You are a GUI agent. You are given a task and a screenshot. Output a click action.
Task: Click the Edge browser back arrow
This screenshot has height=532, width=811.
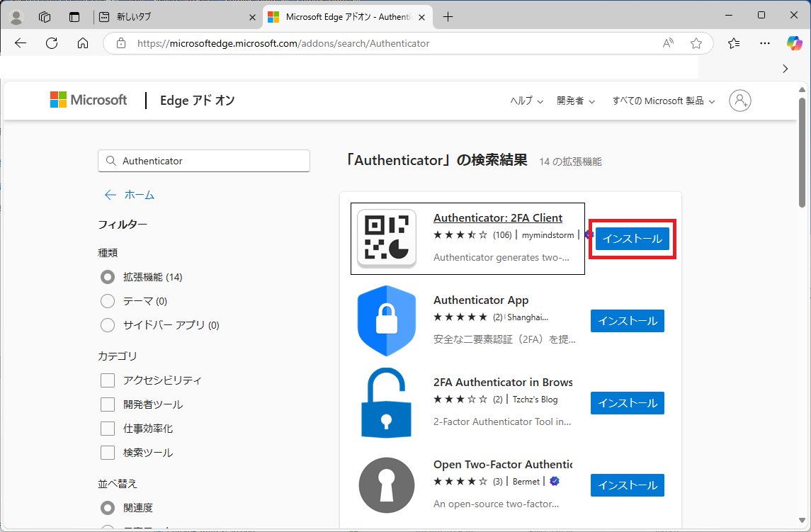click(20, 43)
